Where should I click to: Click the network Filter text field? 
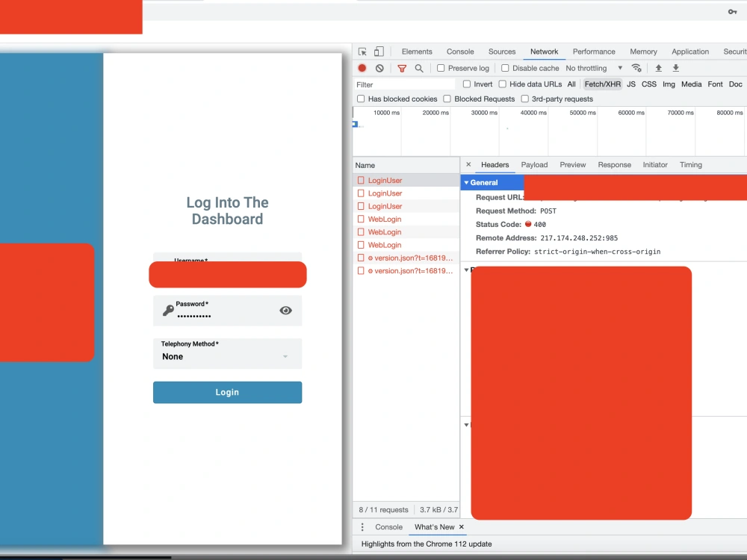pos(404,84)
